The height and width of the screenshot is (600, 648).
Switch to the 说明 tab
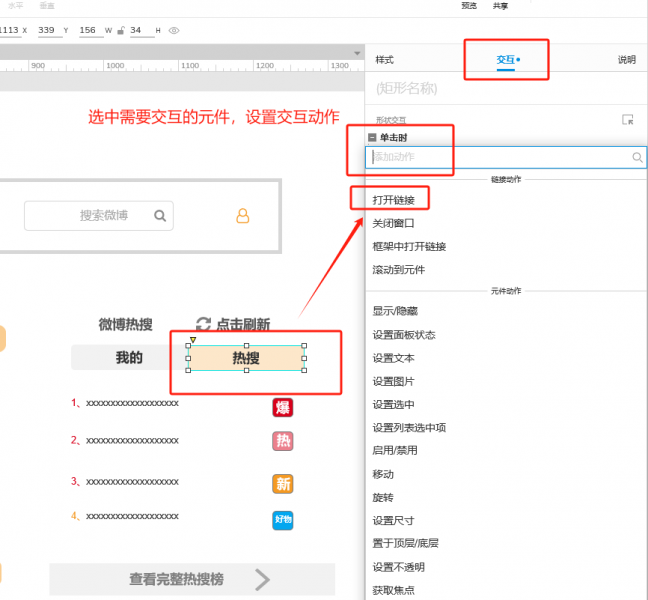pyautogui.click(x=627, y=60)
